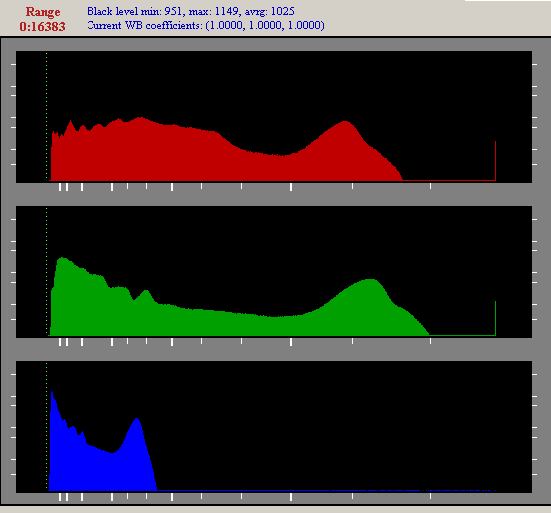Click the tallest left peak of the green histogram
The width and height of the screenshot is (551, 513).
coord(63,259)
